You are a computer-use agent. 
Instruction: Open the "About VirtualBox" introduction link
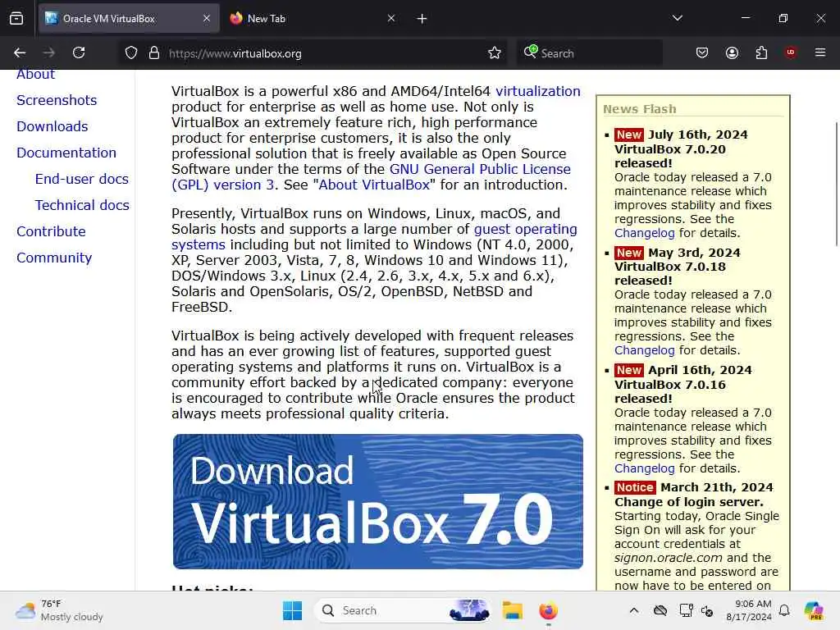tap(373, 185)
